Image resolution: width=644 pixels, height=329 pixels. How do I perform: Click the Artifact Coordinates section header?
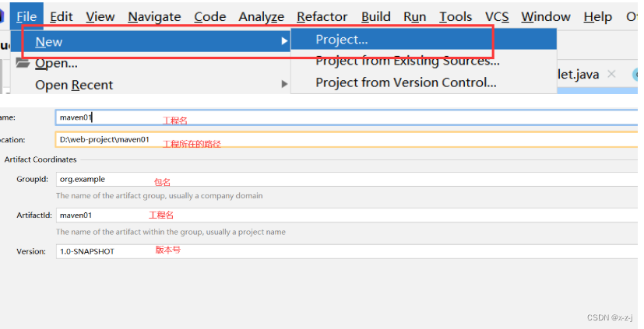(40, 159)
